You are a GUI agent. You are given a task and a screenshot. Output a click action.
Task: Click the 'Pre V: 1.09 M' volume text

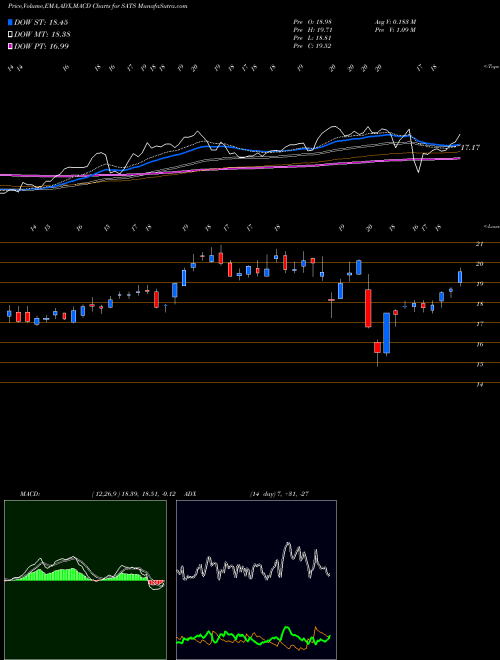(x=397, y=30)
